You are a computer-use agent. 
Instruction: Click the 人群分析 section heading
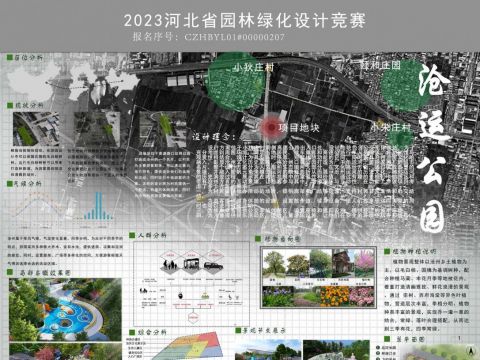tap(152, 235)
